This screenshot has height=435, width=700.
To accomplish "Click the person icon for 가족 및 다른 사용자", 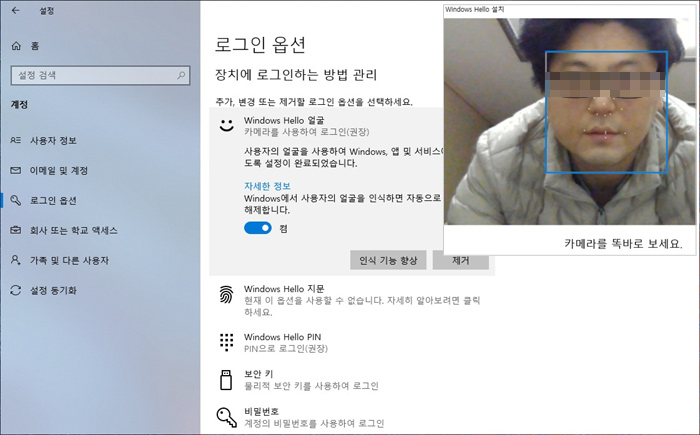I will pos(16,260).
